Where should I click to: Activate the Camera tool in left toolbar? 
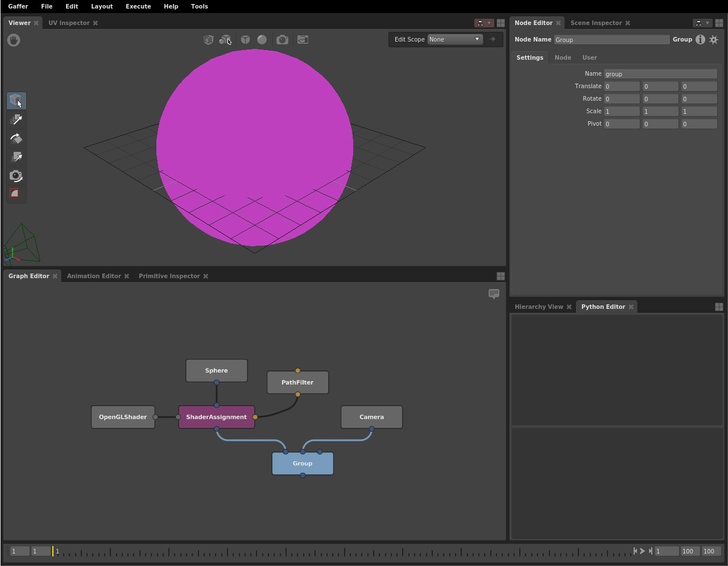(16, 176)
